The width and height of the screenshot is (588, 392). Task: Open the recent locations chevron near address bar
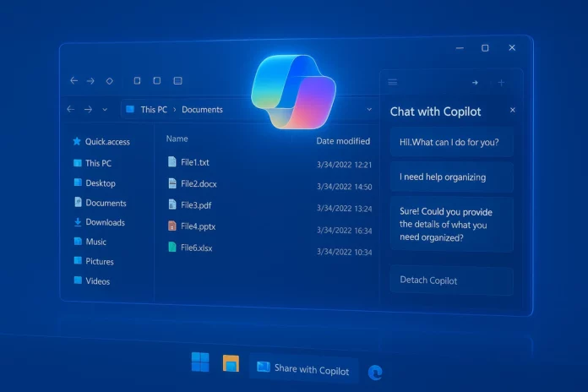[105, 110]
